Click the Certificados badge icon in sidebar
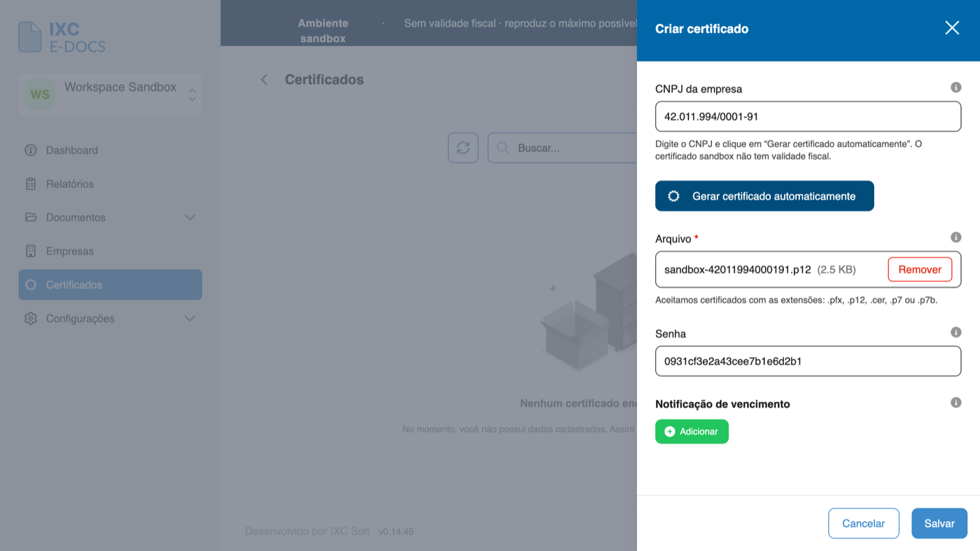980x551 pixels. [31, 284]
